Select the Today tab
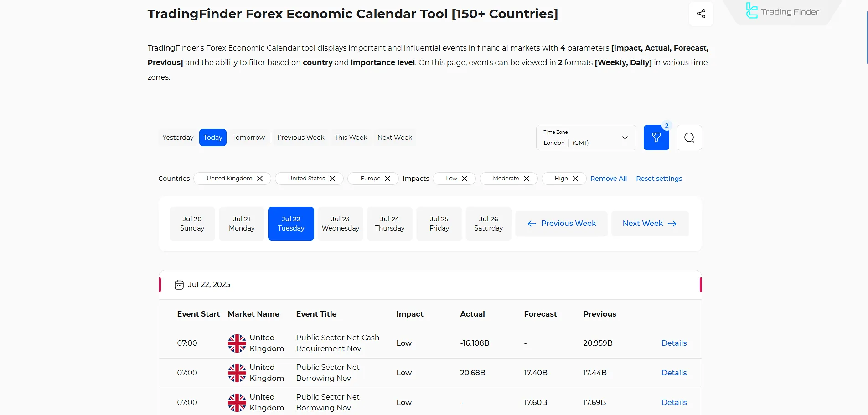Screen dimensions: 868x415 (x=213, y=138)
